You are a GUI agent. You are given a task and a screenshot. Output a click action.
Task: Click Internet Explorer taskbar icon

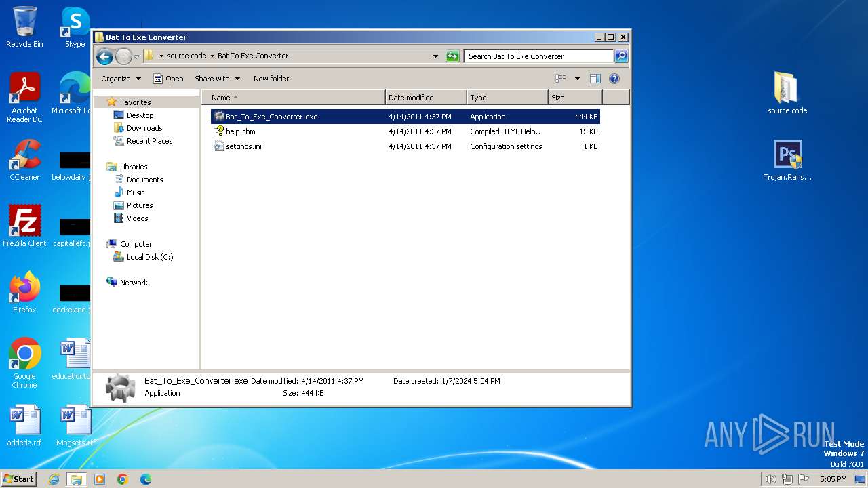pyautogui.click(x=54, y=479)
